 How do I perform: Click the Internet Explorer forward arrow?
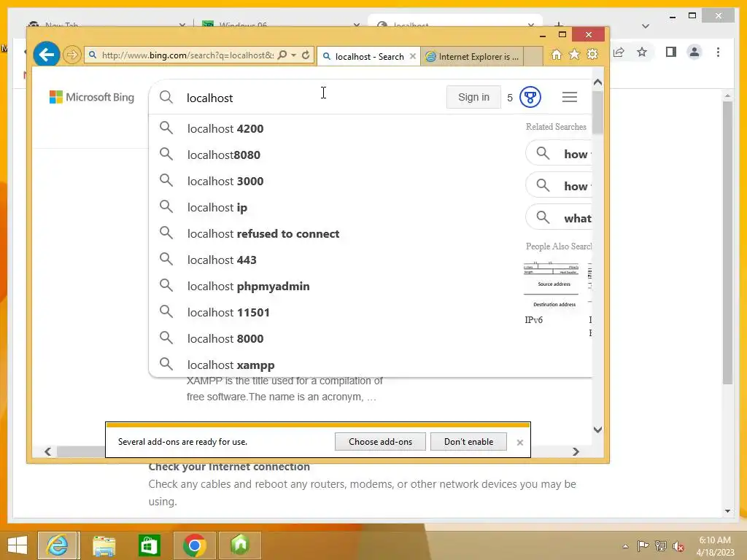click(72, 55)
